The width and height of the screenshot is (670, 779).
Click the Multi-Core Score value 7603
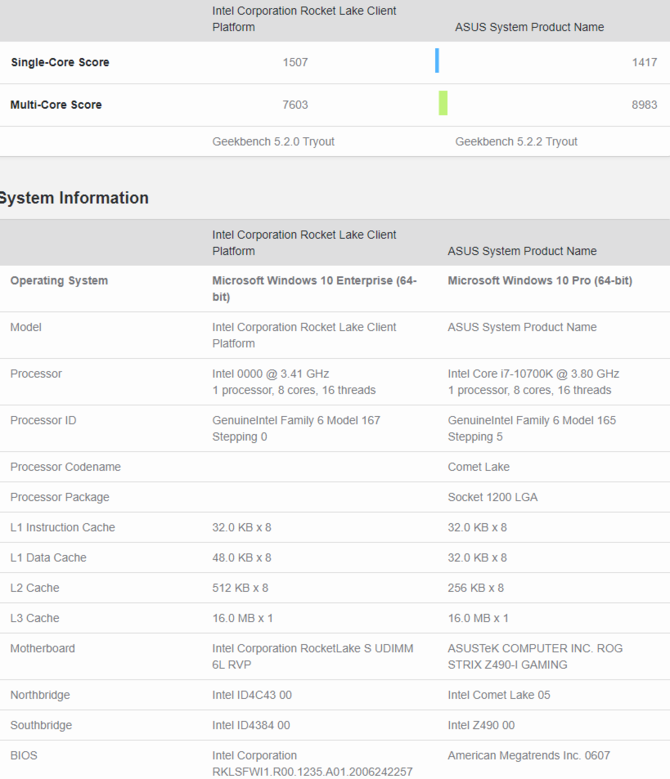tap(295, 105)
